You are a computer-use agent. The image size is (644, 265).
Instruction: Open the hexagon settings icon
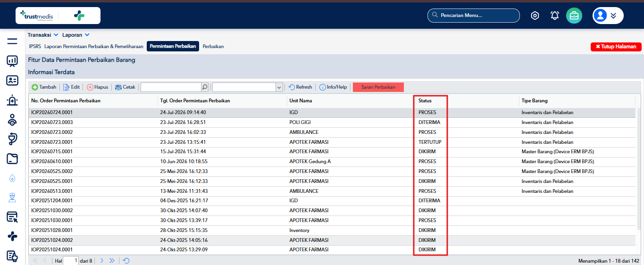pos(535,16)
